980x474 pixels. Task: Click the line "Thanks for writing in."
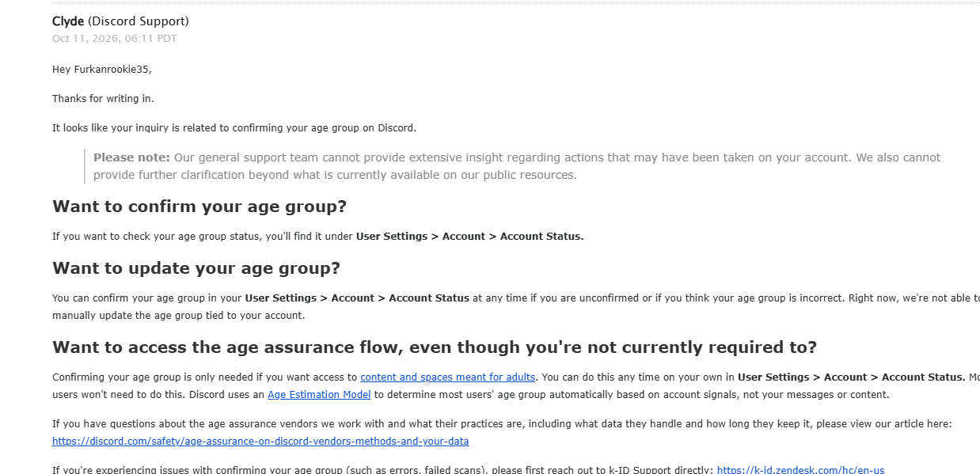(104, 99)
